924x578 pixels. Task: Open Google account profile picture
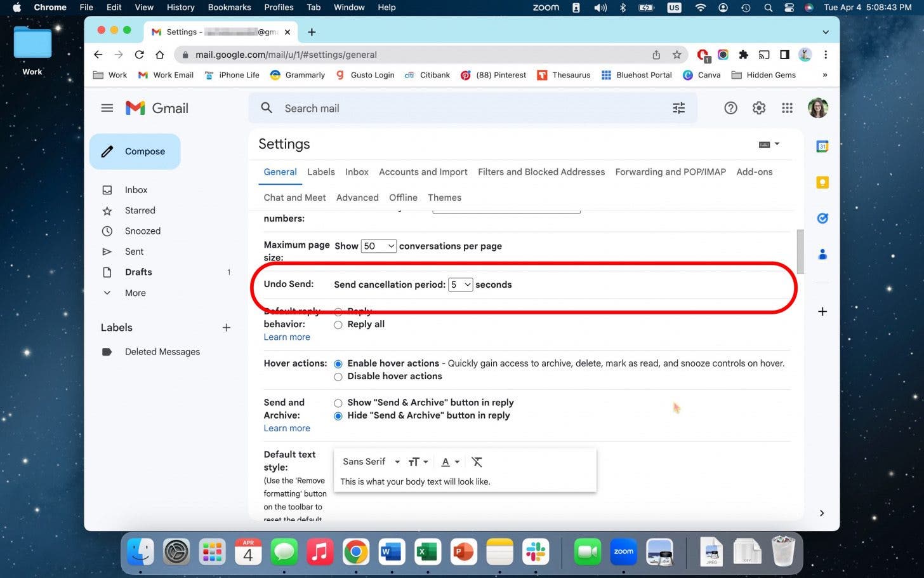click(x=818, y=108)
